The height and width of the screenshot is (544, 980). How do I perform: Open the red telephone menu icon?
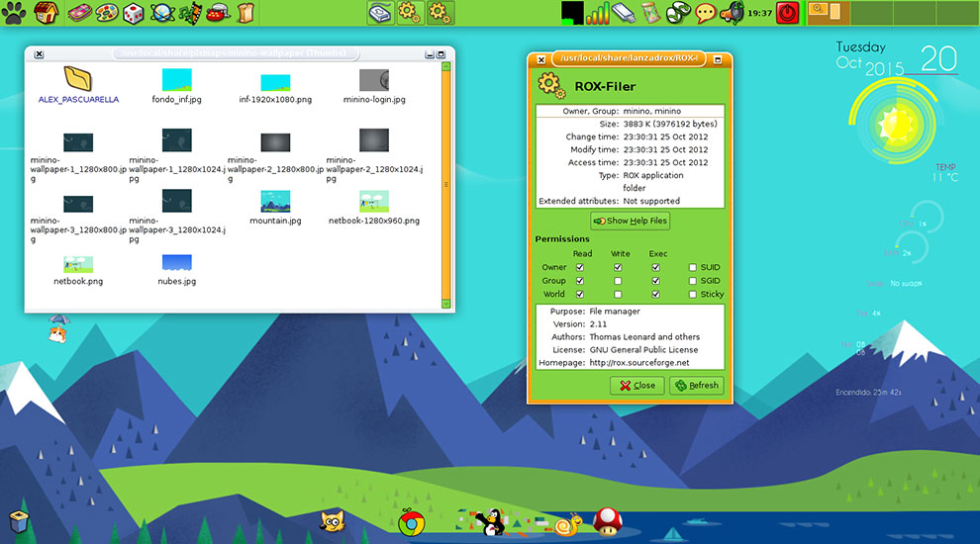pos(218,13)
